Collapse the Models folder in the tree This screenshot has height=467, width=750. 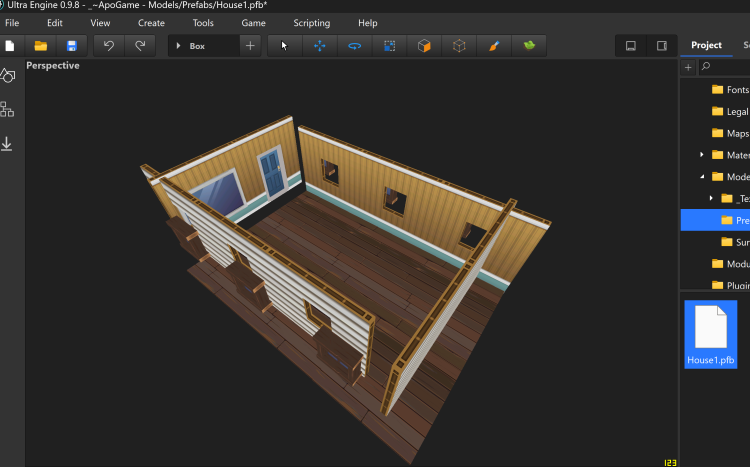(702, 177)
